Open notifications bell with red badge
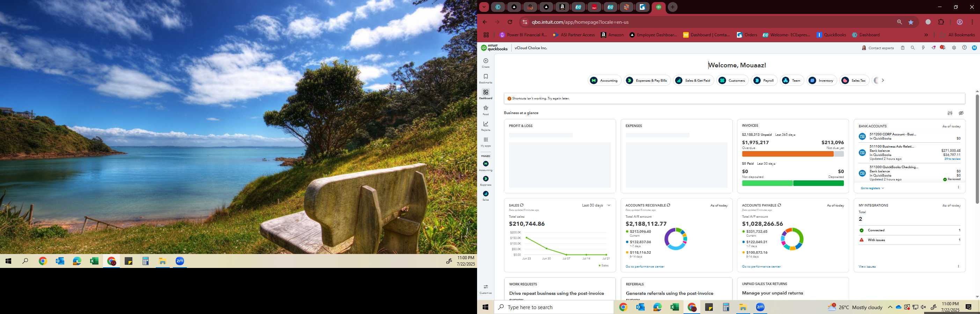The width and height of the screenshot is (980, 314). 942,48
